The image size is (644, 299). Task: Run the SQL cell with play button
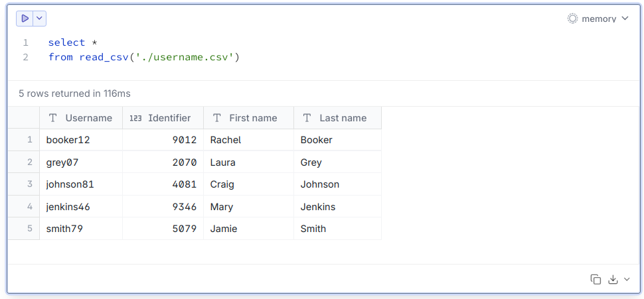(25, 19)
